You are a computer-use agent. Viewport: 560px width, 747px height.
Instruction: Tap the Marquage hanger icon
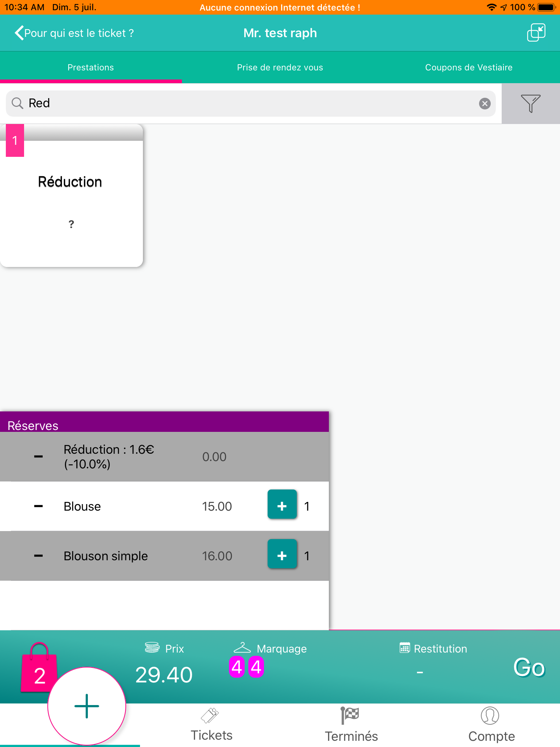pyautogui.click(x=242, y=648)
